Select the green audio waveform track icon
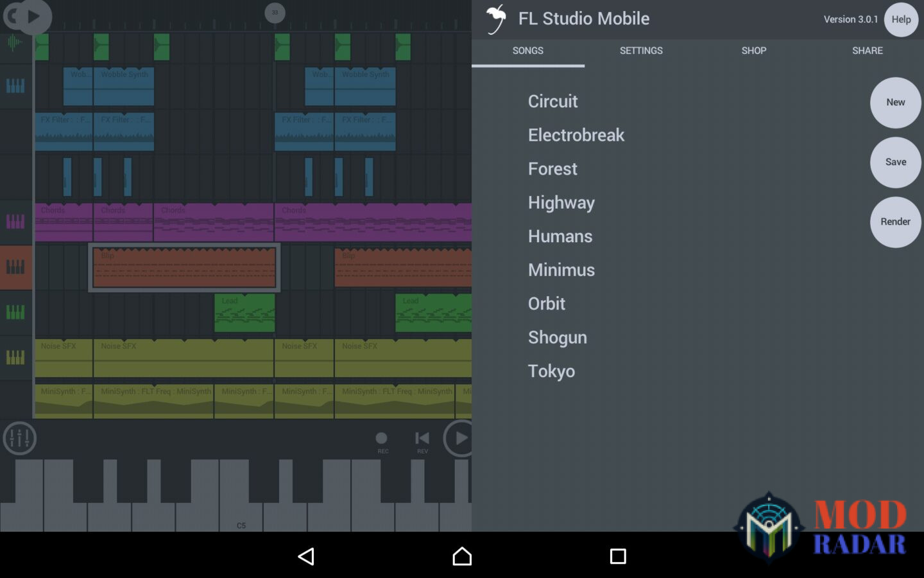 pyautogui.click(x=15, y=43)
